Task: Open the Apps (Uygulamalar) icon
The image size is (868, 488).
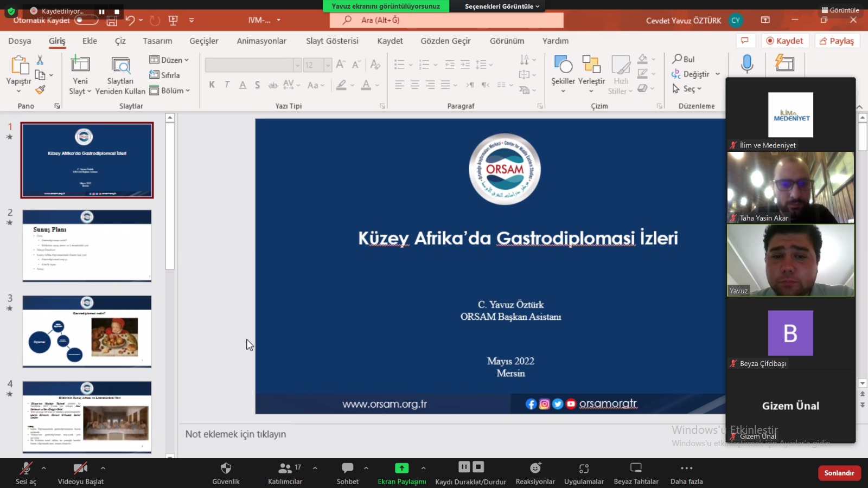Action: [x=584, y=468]
